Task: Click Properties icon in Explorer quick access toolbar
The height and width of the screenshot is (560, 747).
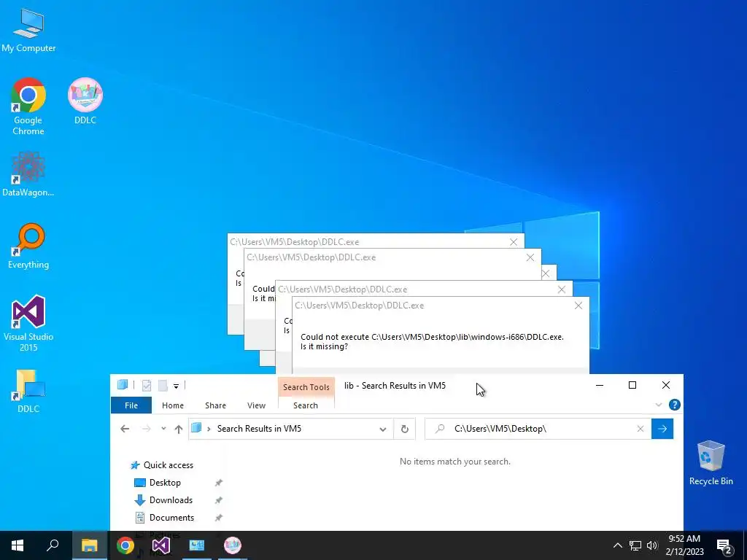Action: pyautogui.click(x=146, y=385)
